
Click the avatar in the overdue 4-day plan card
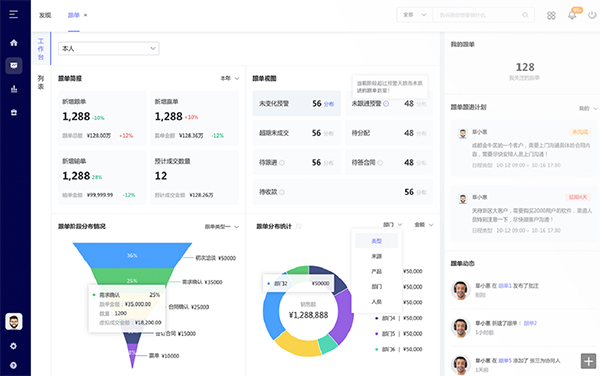tap(463, 199)
